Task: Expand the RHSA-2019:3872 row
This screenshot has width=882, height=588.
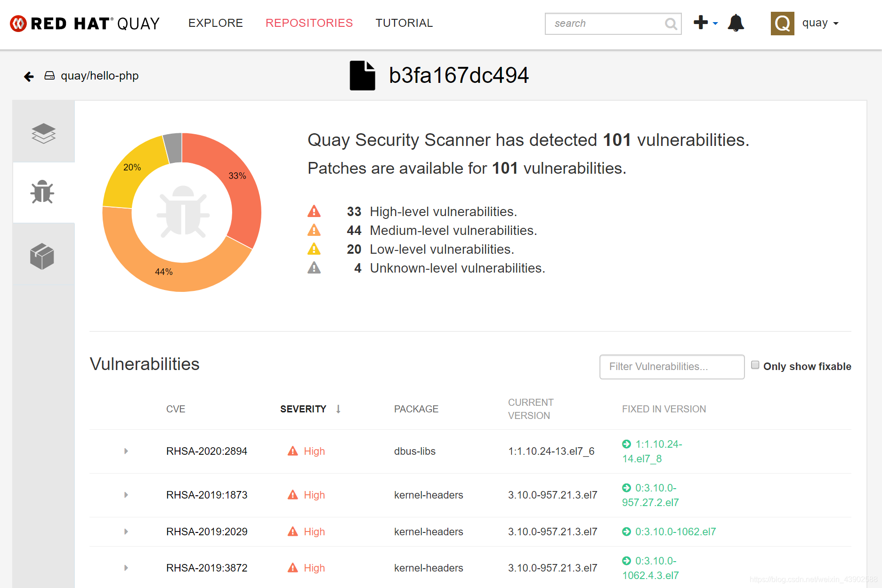Action: coord(126,568)
